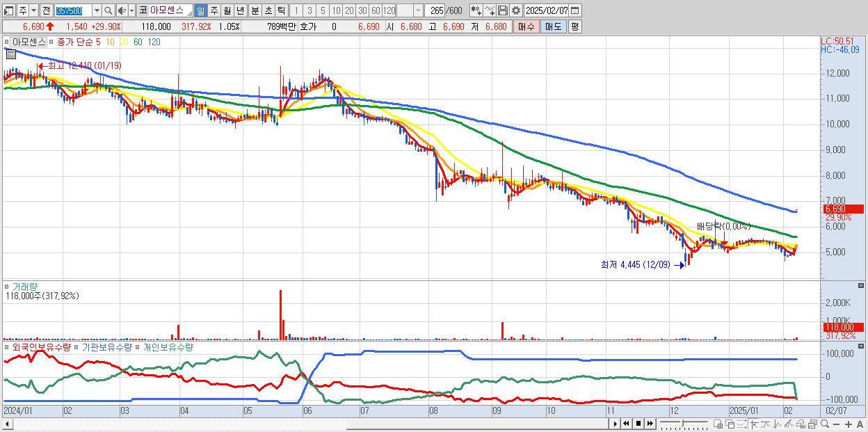Select the daily '일' period button
868x432 pixels.
pos(200,10)
